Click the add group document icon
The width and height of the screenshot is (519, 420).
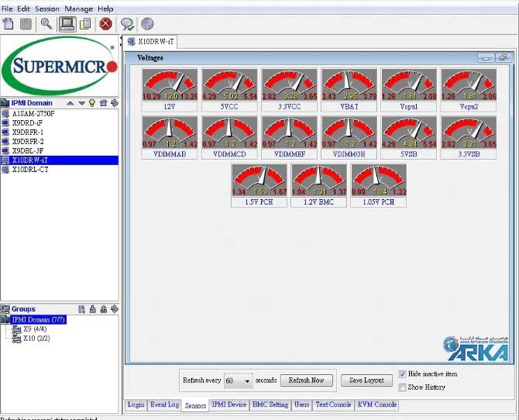tap(81, 309)
